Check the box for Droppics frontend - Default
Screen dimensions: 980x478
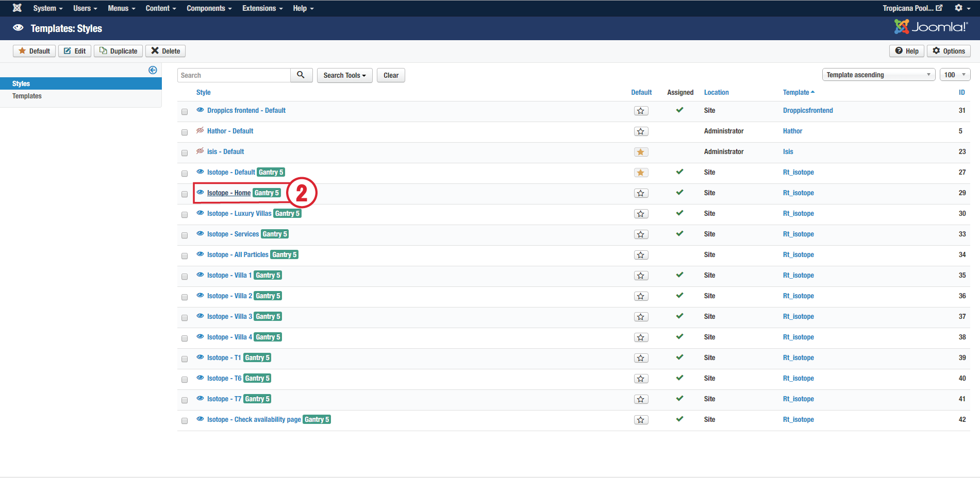pos(185,112)
